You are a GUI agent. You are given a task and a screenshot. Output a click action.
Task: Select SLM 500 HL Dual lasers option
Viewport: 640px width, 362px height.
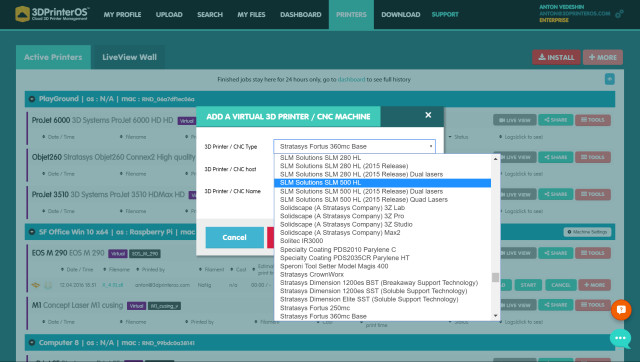click(x=382, y=191)
